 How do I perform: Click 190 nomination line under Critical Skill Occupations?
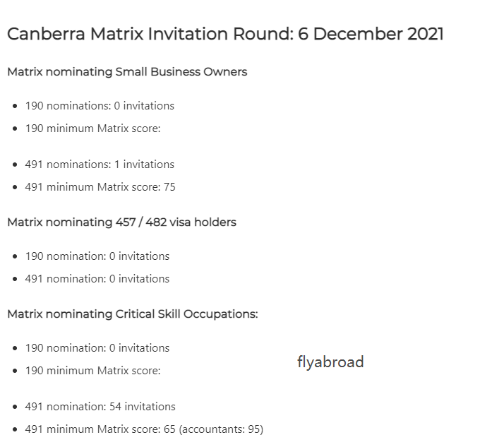click(97, 348)
